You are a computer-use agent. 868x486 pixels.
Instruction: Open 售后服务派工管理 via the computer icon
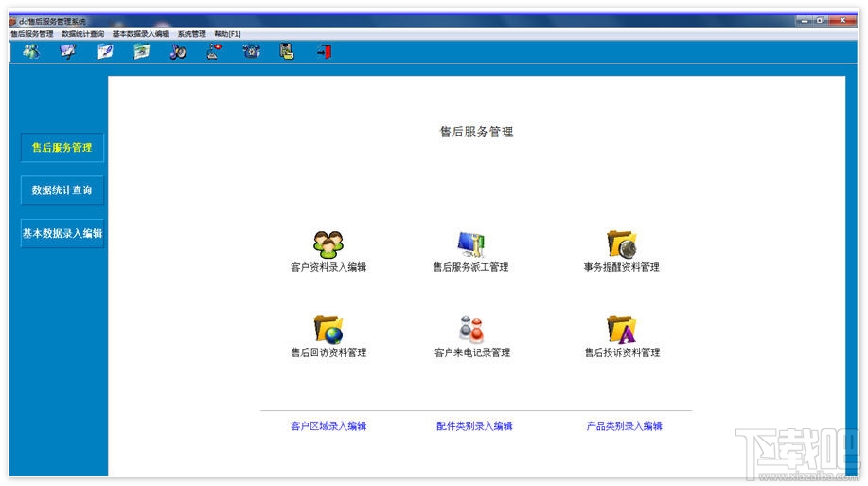471,244
